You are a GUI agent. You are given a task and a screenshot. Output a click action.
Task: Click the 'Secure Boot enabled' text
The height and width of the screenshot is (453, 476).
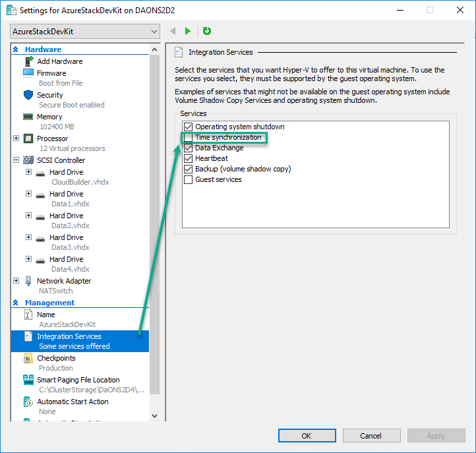point(72,105)
